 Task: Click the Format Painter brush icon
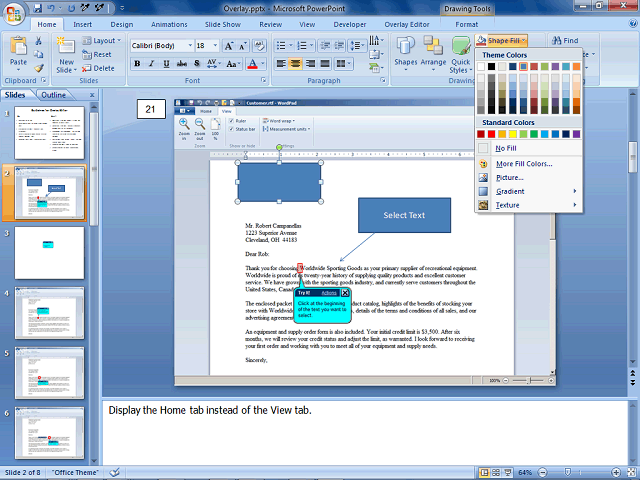point(38,68)
